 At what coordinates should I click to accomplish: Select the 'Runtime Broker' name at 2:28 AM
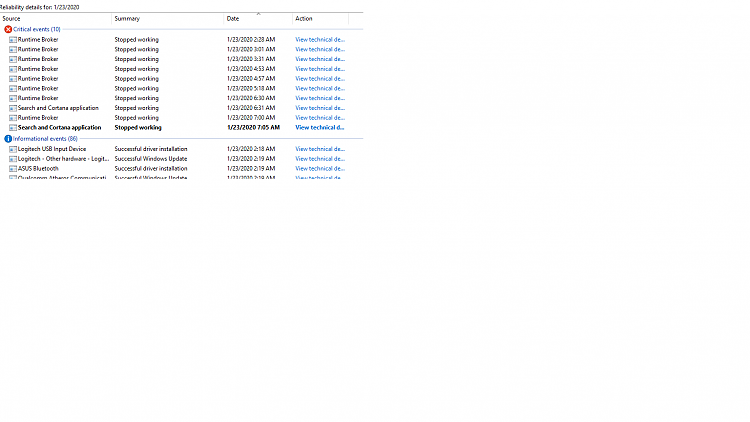(x=38, y=40)
